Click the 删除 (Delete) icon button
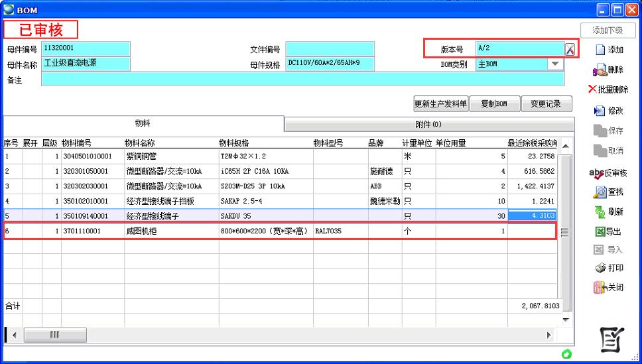This screenshot has height=364, width=642. (600, 70)
